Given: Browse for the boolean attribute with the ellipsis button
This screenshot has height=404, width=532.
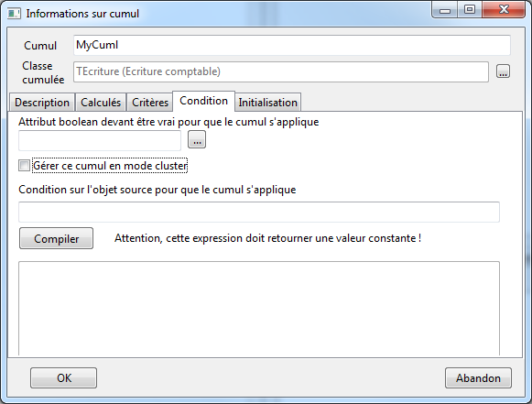Looking at the screenshot, I should [197, 139].
